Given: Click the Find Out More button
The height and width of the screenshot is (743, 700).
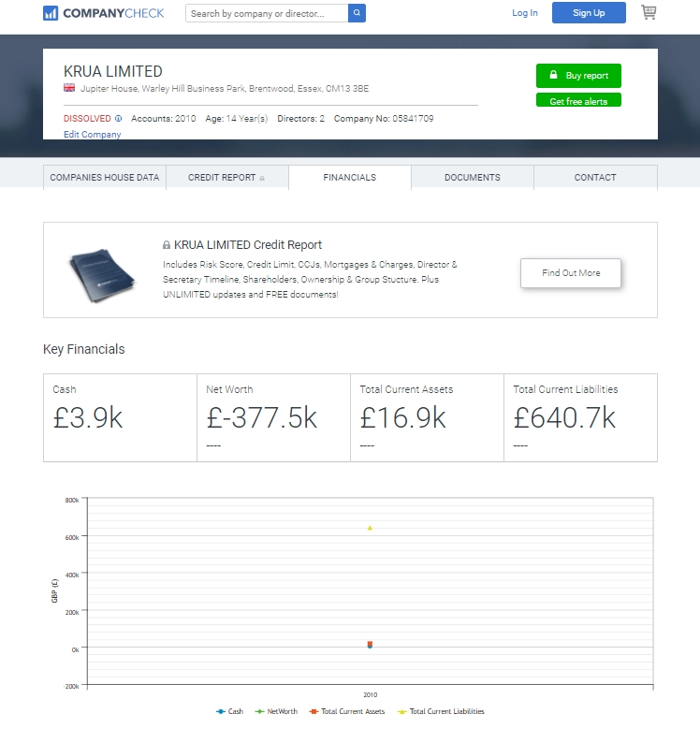Looking at the screenshot, I should [x=570, y=273].
